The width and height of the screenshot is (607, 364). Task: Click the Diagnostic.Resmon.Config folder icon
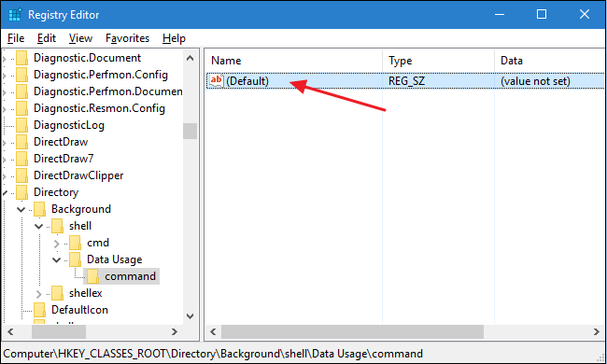point(21,108)
